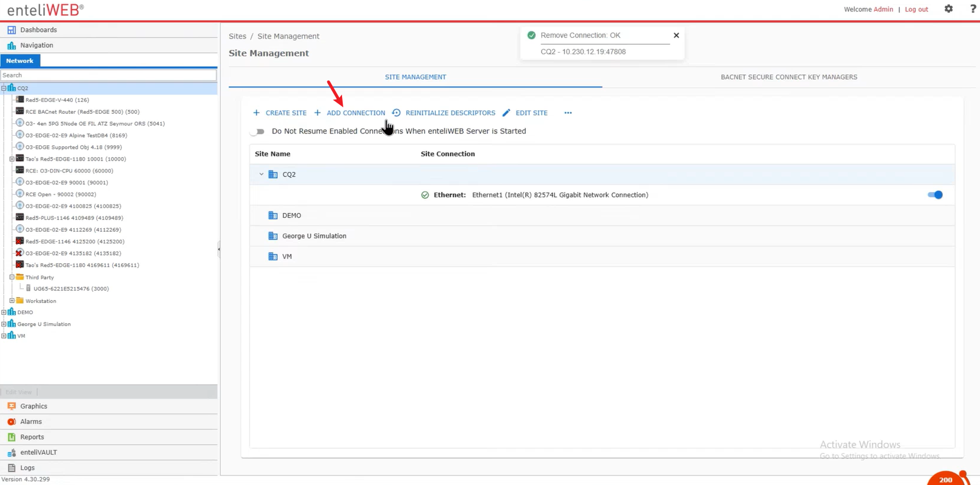Collapse the CQ2 tree node
This screenshot has height=485, width=980.
(4, 88)
